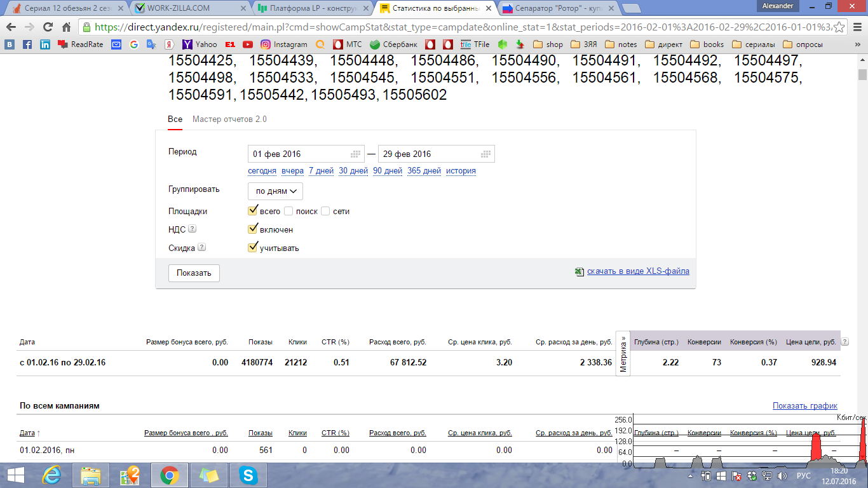
Task: Open the E1 bookmark icon
Action: (230, 44)
